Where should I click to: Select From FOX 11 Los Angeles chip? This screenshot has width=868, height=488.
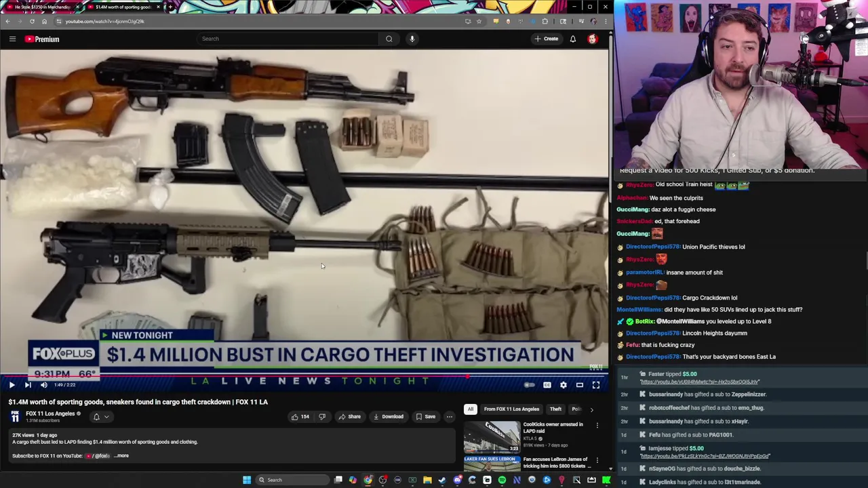point(511,409)
